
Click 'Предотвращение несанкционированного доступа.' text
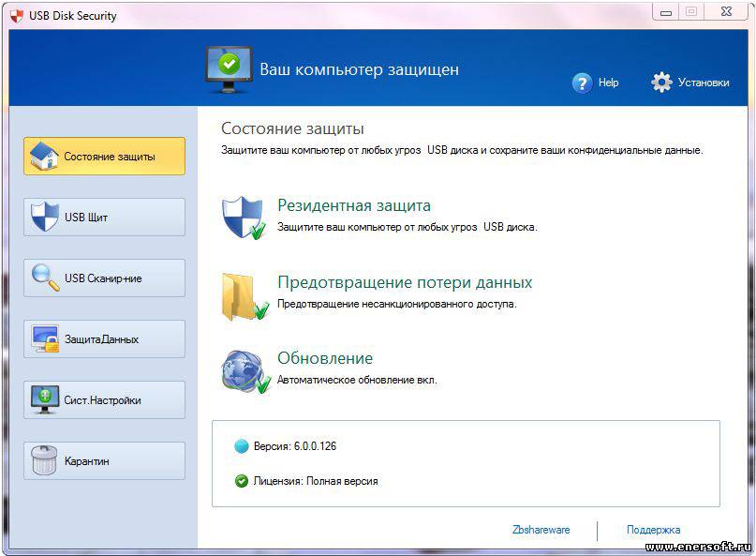(397, 304)
